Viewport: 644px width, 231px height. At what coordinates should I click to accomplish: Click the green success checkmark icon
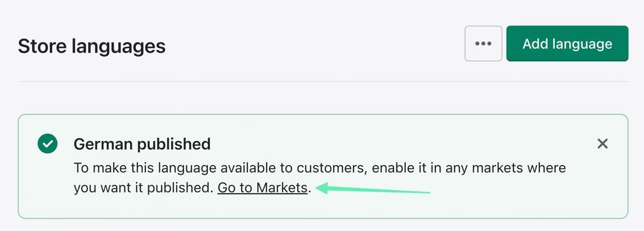pos(48,144)
